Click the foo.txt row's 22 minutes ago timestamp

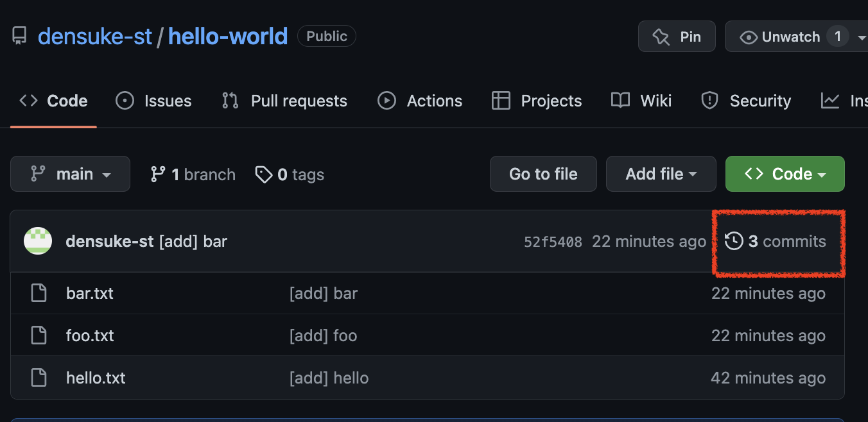click(x=768, y=335)
